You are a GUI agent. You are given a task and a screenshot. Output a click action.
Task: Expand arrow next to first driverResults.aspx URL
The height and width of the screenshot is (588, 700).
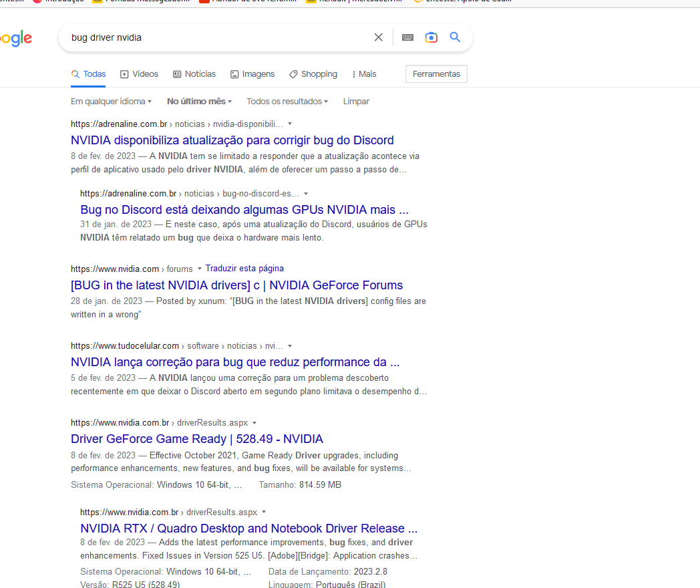(254, 422)
